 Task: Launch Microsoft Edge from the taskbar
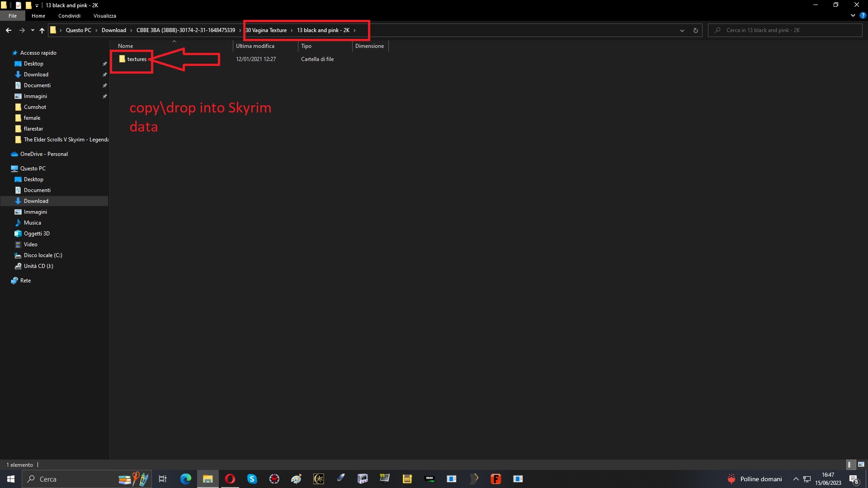(x=185, y=479)
